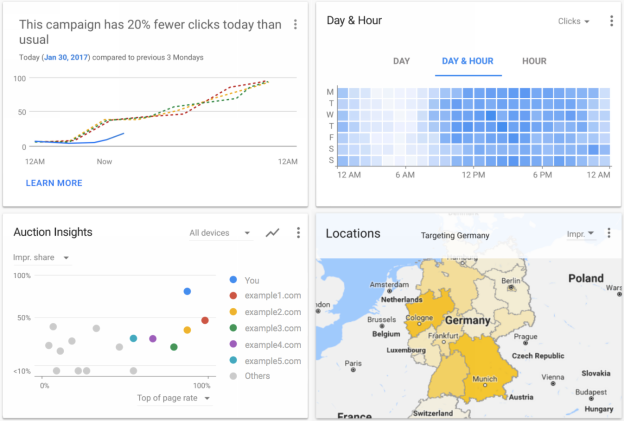
Task: Click the line chart icon in Auction Insights
Action: pos(272,233)
